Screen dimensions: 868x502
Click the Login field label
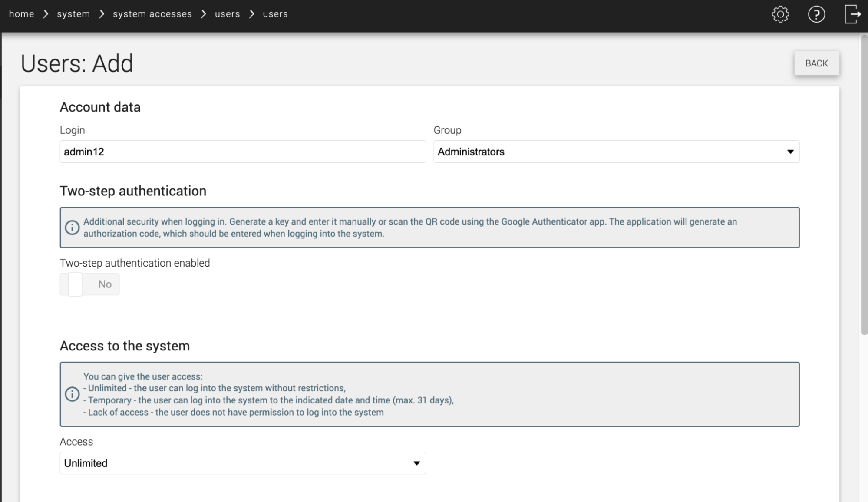click(72, 130)
